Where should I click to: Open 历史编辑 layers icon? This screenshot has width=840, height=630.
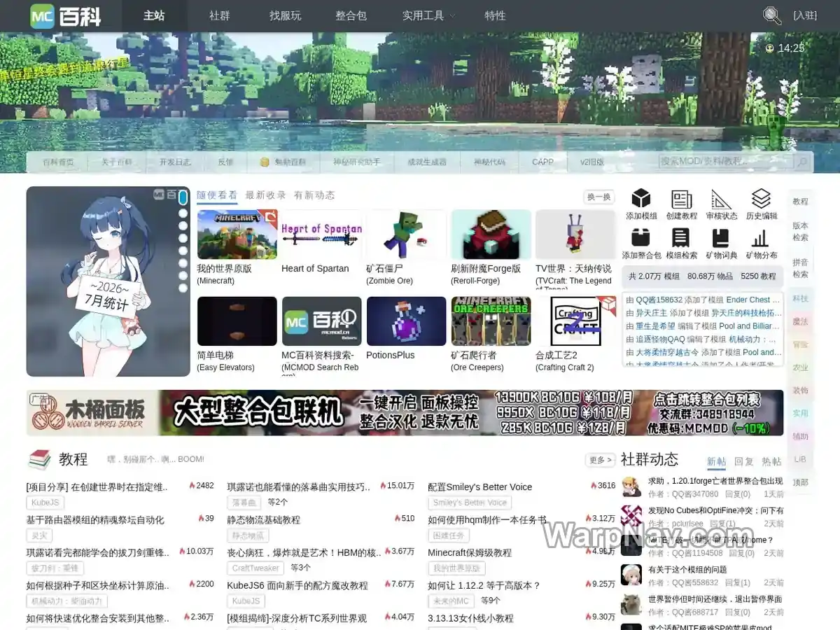click(x=761, y=199)
